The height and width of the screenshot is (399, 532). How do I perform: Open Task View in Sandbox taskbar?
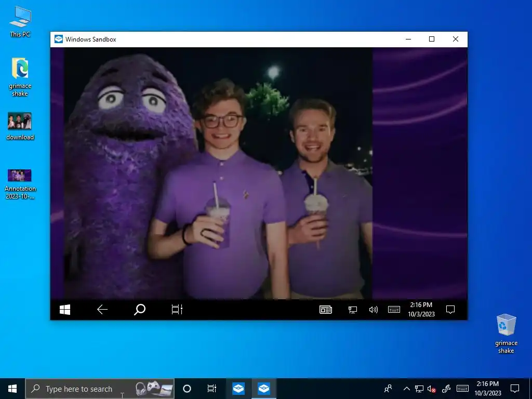[x=177, y=310]
